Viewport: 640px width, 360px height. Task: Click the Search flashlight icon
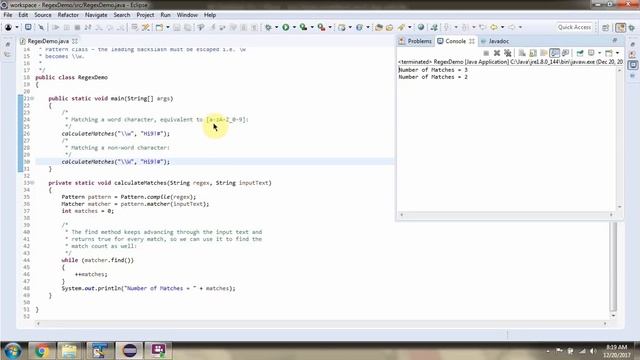[x=401, y=27]
